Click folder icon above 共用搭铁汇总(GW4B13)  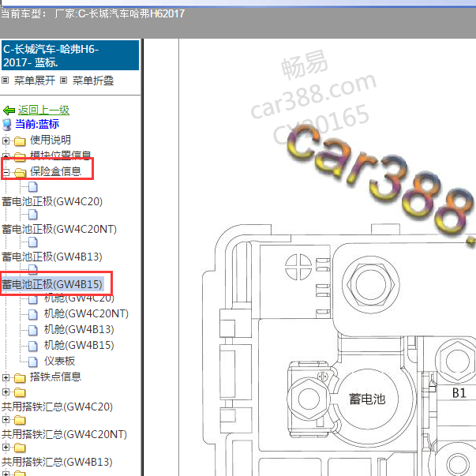[20, 448]
